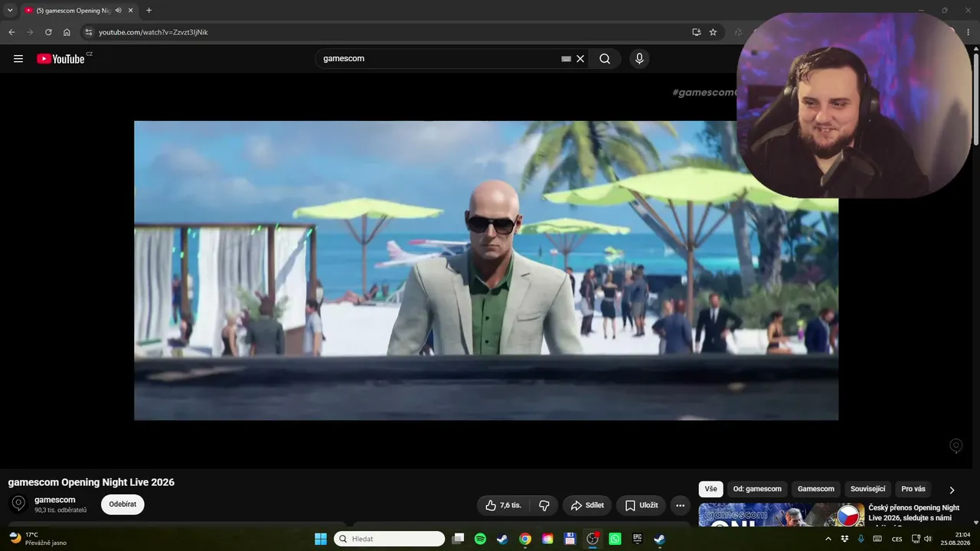Clear the gamescom search text
The width and height of the screenshot is (980, 551).
click(580, 59)
